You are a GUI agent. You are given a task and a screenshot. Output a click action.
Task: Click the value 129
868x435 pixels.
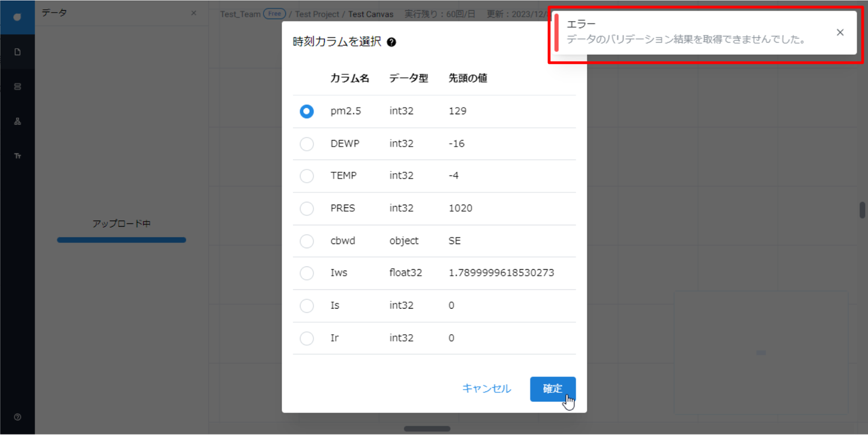(458, 112)
